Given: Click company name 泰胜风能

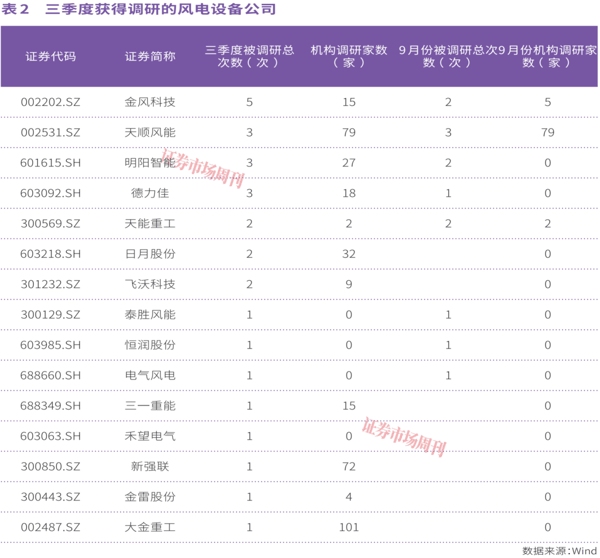Looking at the screenshot, I should coord(150,315).
